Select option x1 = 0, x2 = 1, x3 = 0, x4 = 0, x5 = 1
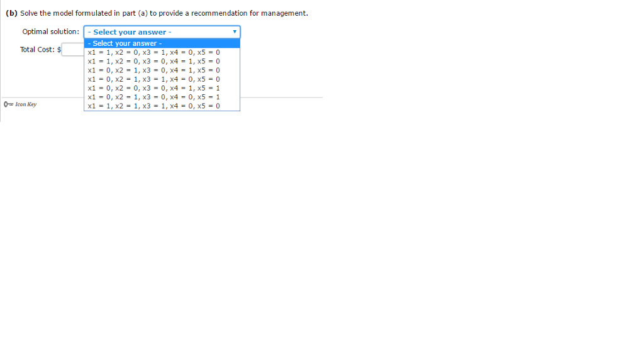The image size is (644, 362). pos(162,97)
